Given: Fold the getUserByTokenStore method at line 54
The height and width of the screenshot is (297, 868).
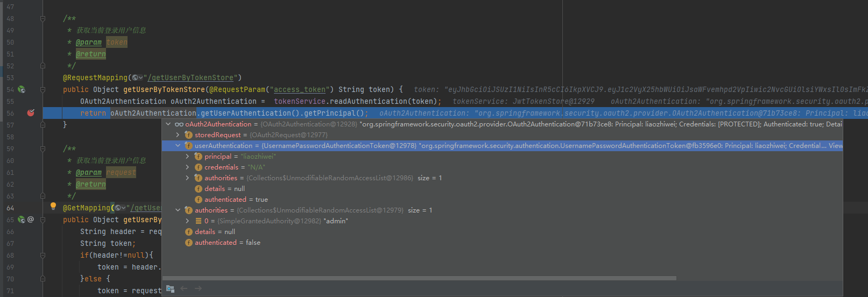Looking at the screenshot, I should tap(43, 89).
